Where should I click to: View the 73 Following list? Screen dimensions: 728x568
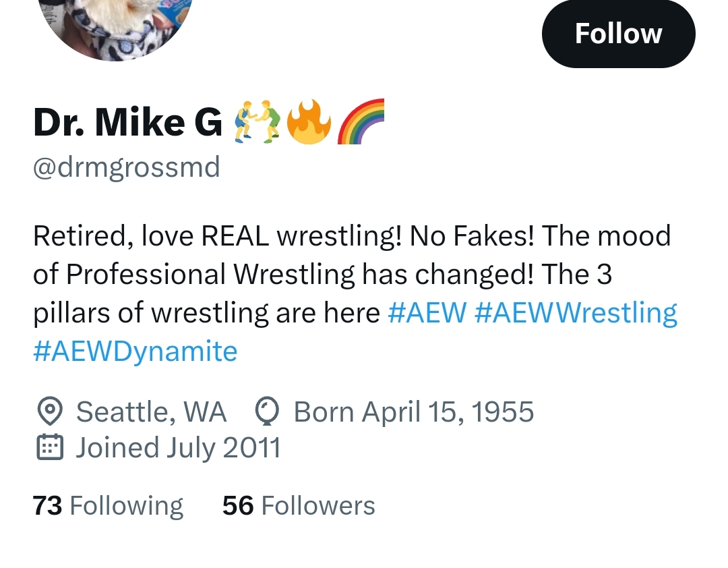pos(108,506)
